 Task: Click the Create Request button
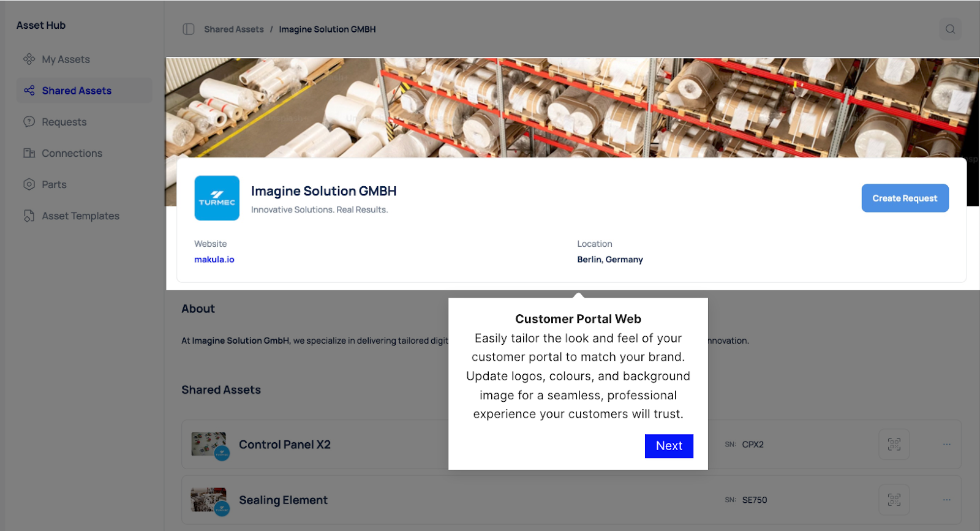pos(905,198)
